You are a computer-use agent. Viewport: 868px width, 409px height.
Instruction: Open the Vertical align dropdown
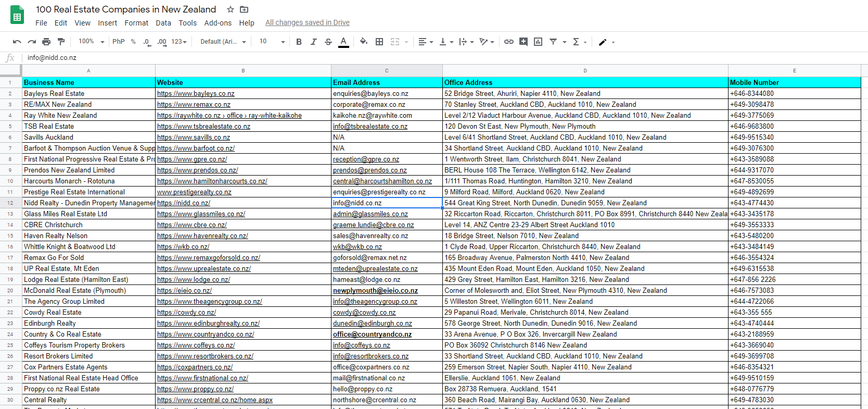click(446, 42)
